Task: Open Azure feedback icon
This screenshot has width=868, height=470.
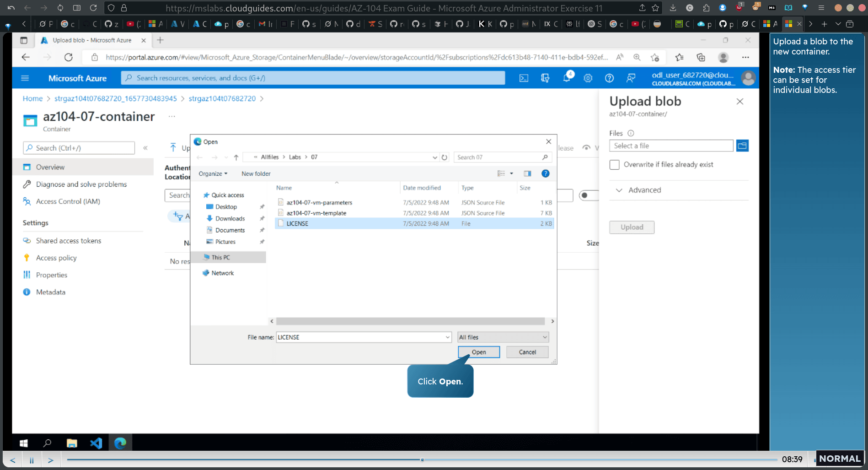Action: click(631, 78)
